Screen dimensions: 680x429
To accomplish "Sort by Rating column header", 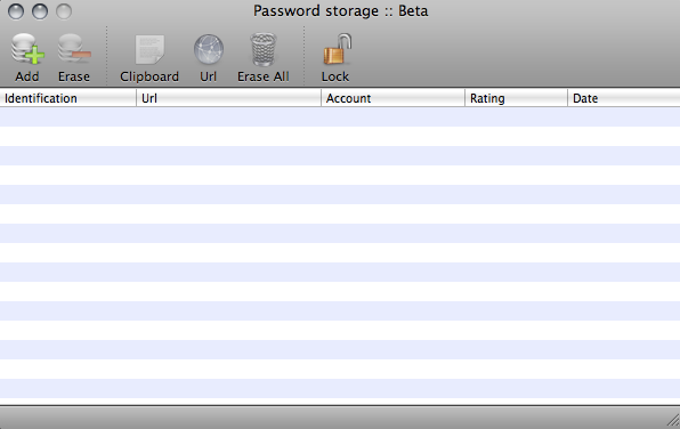I will (516, 99).
